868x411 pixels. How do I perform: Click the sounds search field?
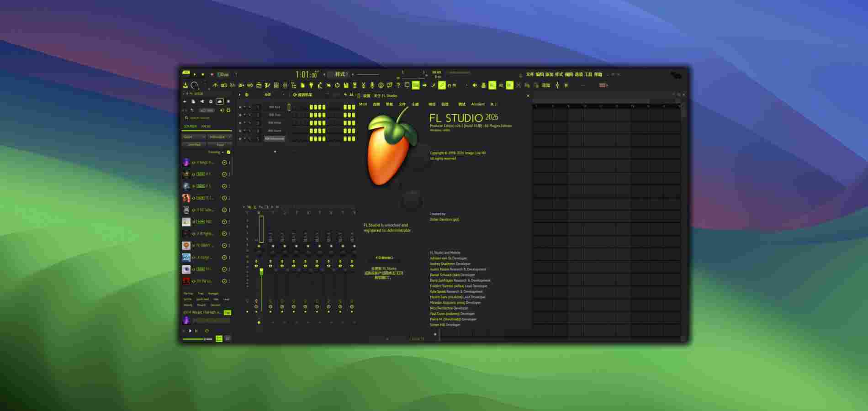click(206, 118)
